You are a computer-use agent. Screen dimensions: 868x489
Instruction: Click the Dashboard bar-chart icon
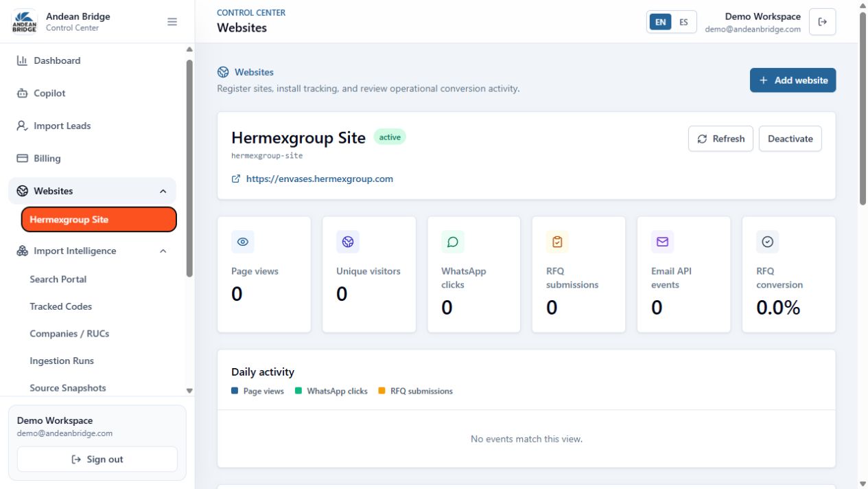22,60
